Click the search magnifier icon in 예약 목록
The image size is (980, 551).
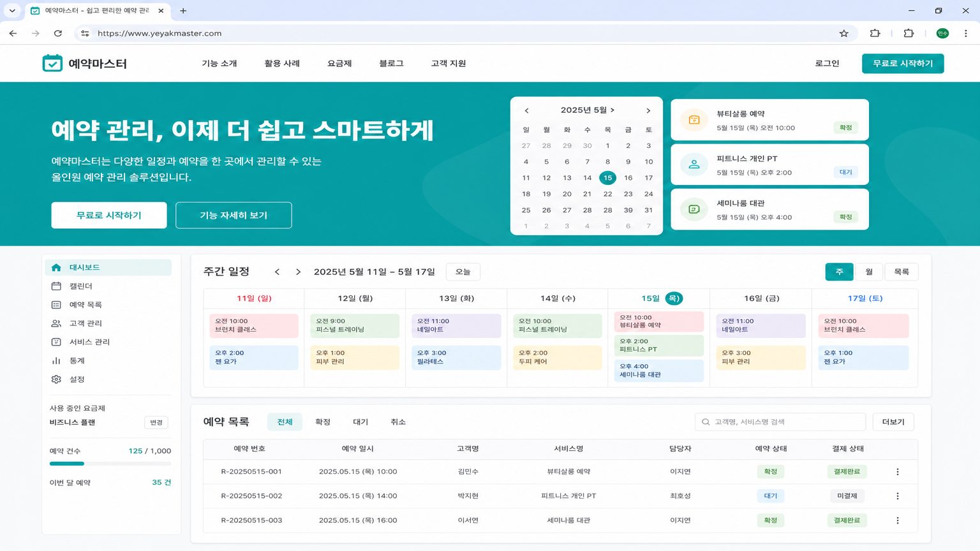pyautogui.click(x=706, y=422)
